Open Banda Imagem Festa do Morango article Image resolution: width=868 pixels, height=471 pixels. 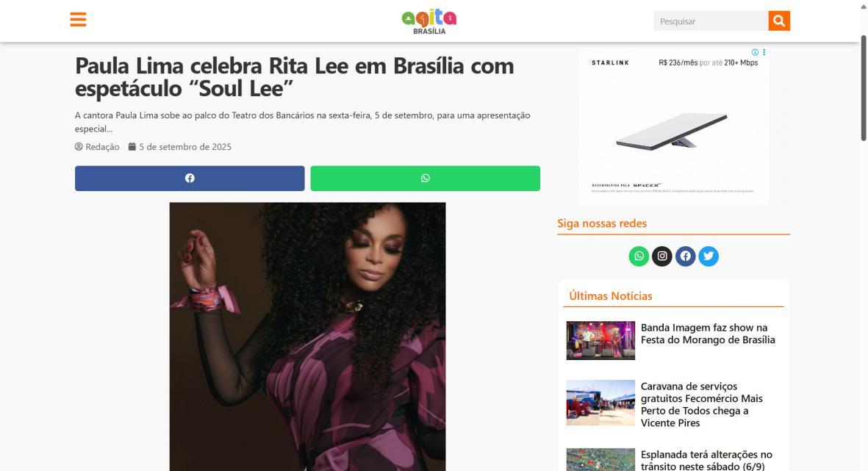[x=708, y=334]
